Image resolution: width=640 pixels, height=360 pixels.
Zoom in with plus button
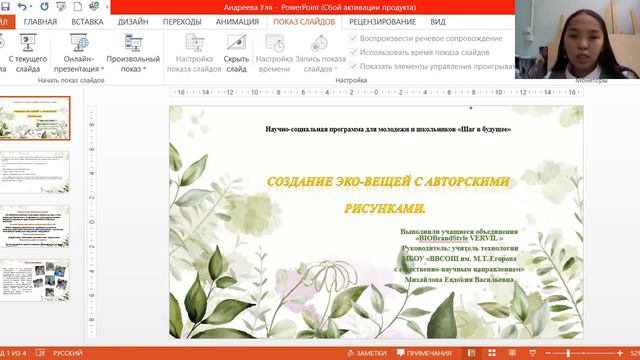[620, 353]
